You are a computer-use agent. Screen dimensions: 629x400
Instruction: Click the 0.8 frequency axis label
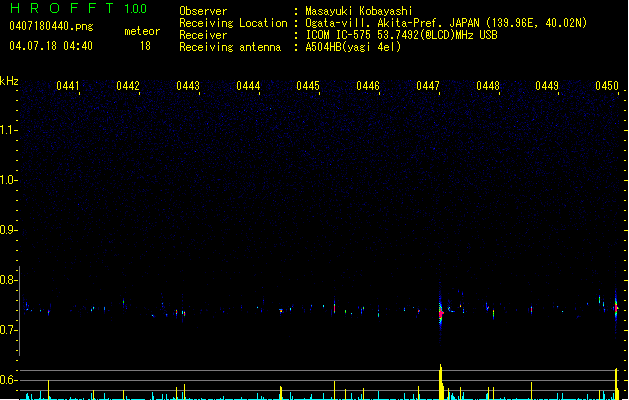8,280
